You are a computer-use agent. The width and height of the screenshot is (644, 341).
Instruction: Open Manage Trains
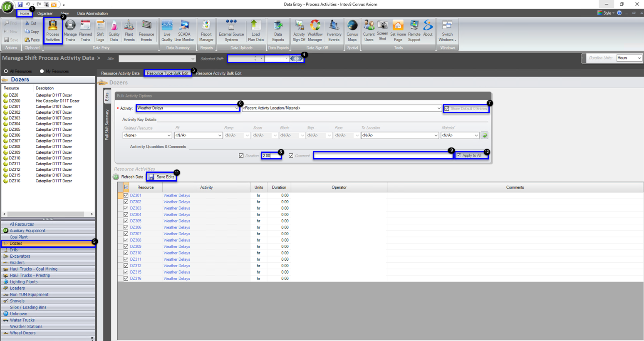pos(70,31)
